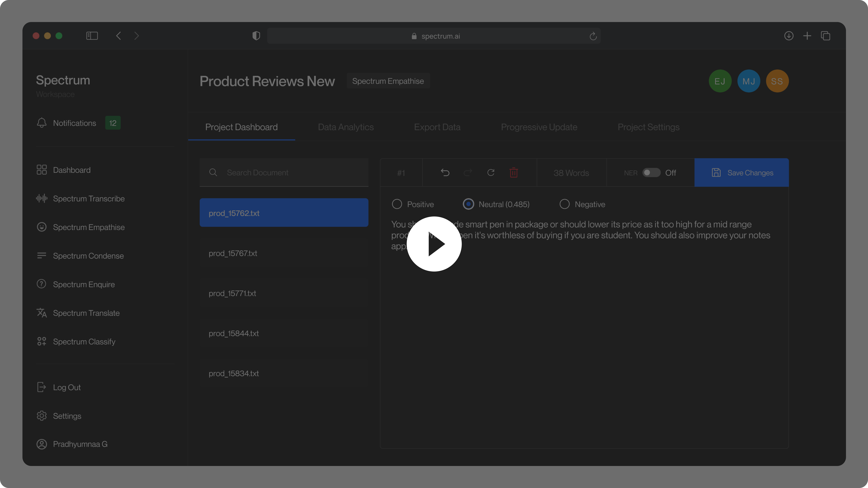The width and height of the screenshot is (868, 488).
Task: Toggle the NER switch to On
Action: coord(652,172)
